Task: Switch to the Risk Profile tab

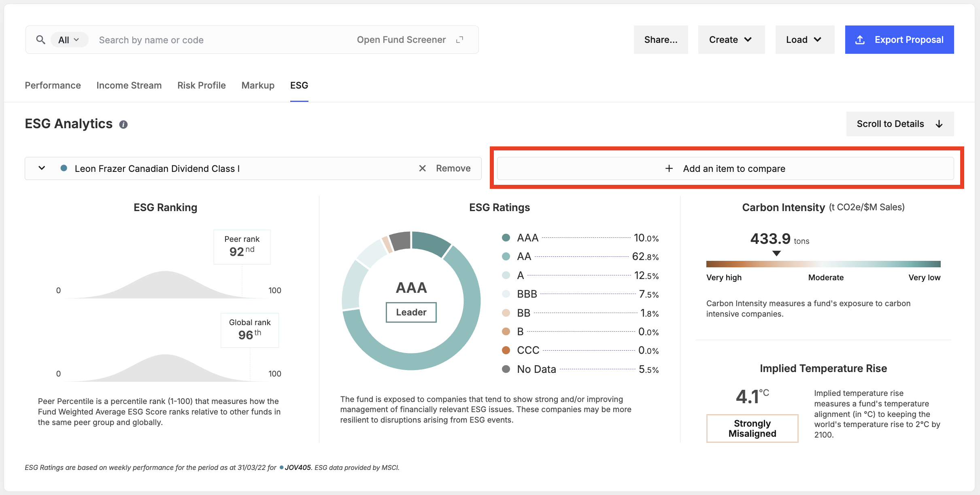Action: [201, 85]
